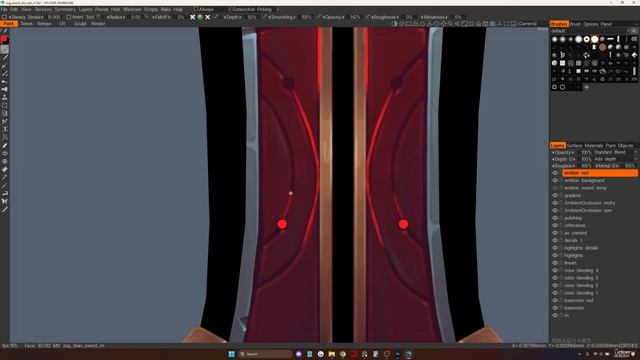
Task: Click the home view icon in viewport toolbar
Action: coord(478,24)
